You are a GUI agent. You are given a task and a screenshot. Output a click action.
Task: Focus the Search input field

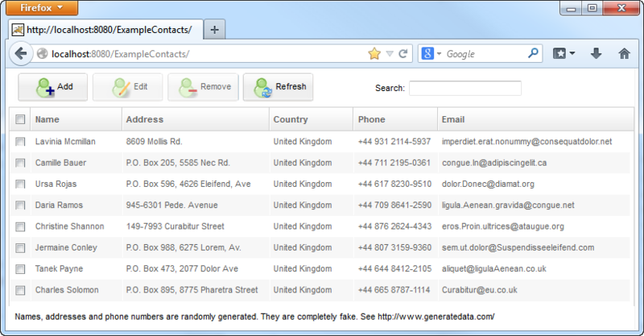click(465, 88)
